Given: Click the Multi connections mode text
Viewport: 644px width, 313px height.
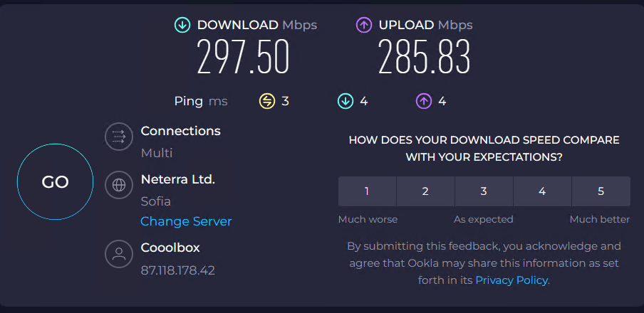Looking at the screenshot, I should pyautogui.click(x=157, y=153).
